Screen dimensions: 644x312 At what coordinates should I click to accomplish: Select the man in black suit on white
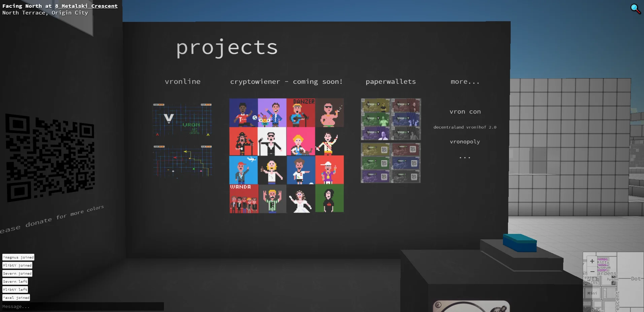[x=272, y=141]
